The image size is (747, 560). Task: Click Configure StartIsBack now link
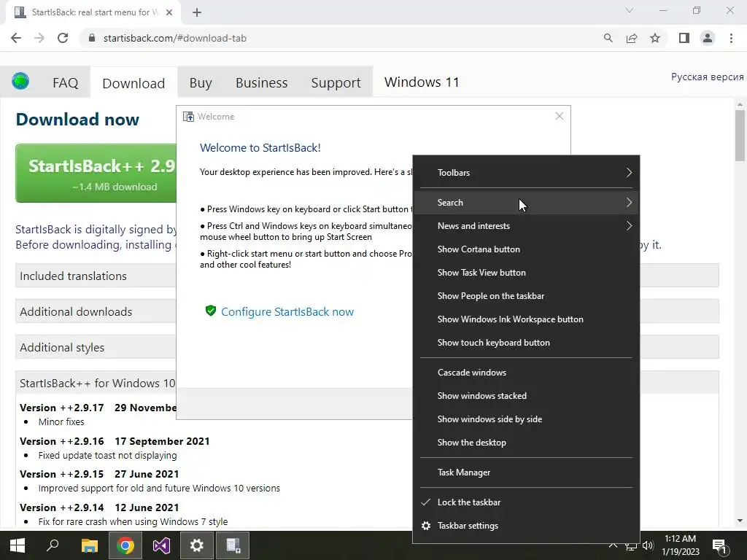[x=287, y=312]
